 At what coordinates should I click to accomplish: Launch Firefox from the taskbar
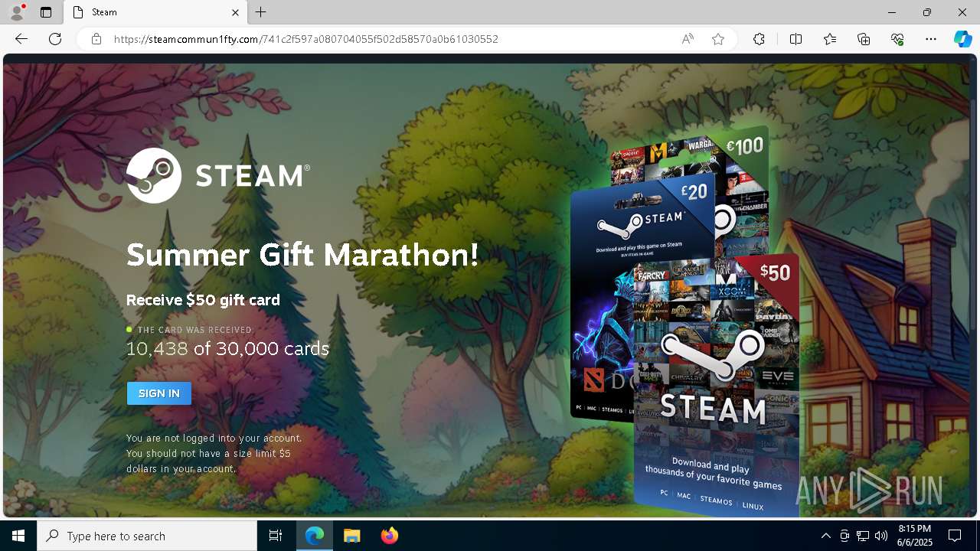coord(390,536)
